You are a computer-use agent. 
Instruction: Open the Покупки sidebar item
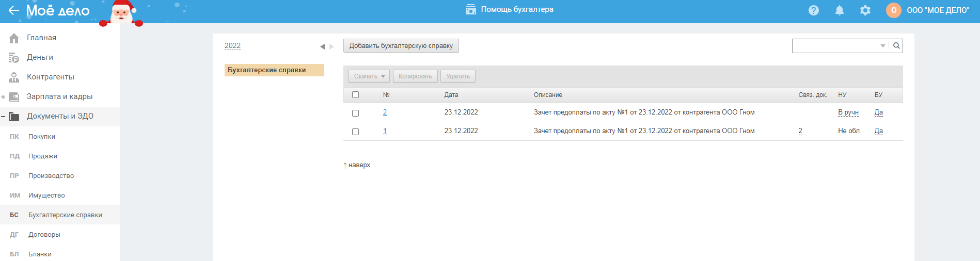(42, 137)
